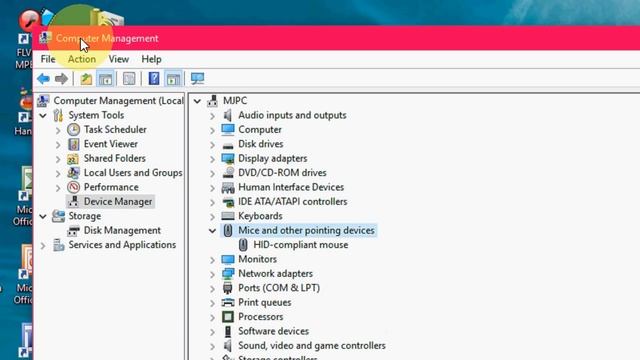Expand the Monitors category
Viewport: 640px width, 360px height.
212,260
